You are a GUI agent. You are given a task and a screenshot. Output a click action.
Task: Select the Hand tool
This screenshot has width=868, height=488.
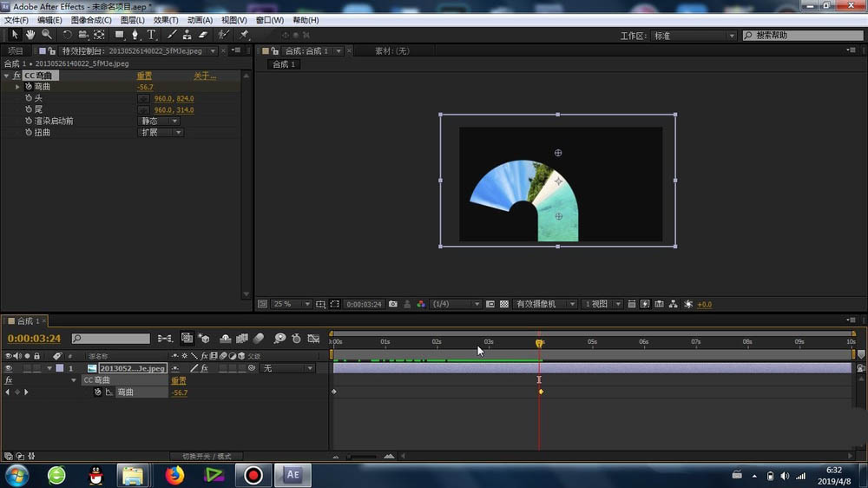tap(30, 35)
